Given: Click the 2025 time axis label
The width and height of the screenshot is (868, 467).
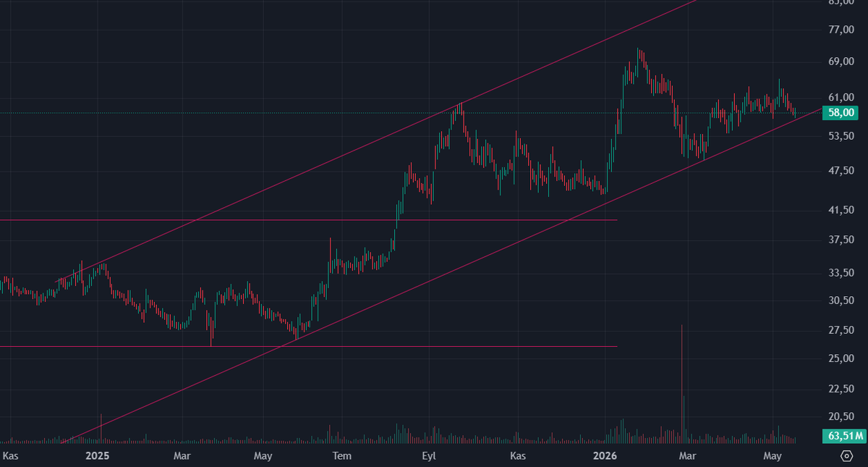Looking at the screenshot, I should pos(97,456).
